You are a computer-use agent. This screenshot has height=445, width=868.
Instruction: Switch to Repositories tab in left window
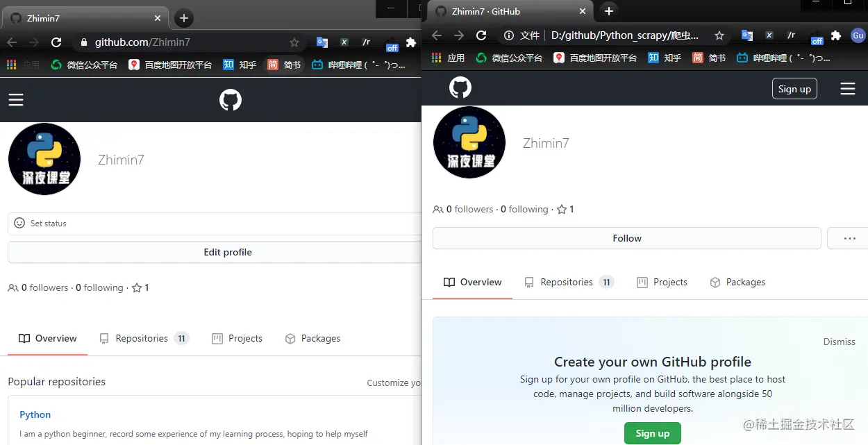144,338
